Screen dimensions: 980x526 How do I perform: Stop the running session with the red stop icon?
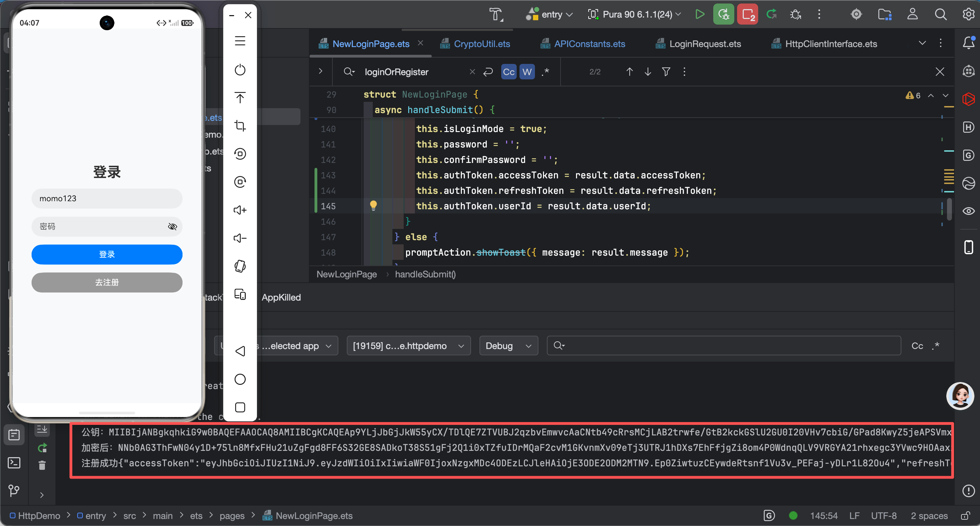(748, 14)
